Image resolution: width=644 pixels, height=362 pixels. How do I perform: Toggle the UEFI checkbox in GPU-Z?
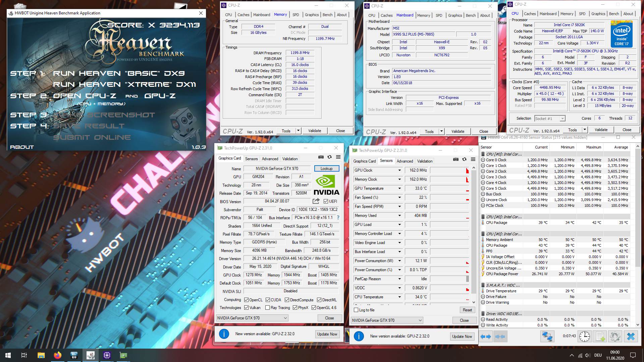pyautogui.click(x=326, y=201)
